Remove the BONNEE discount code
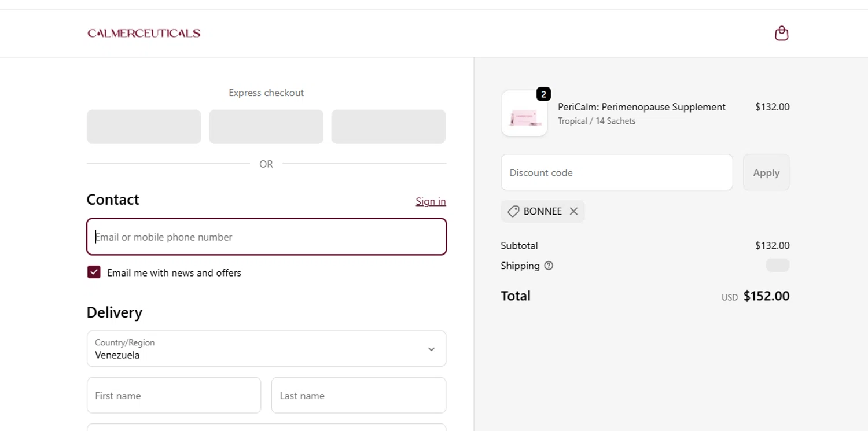Viewport: 868px width, 431px height. 573,211
